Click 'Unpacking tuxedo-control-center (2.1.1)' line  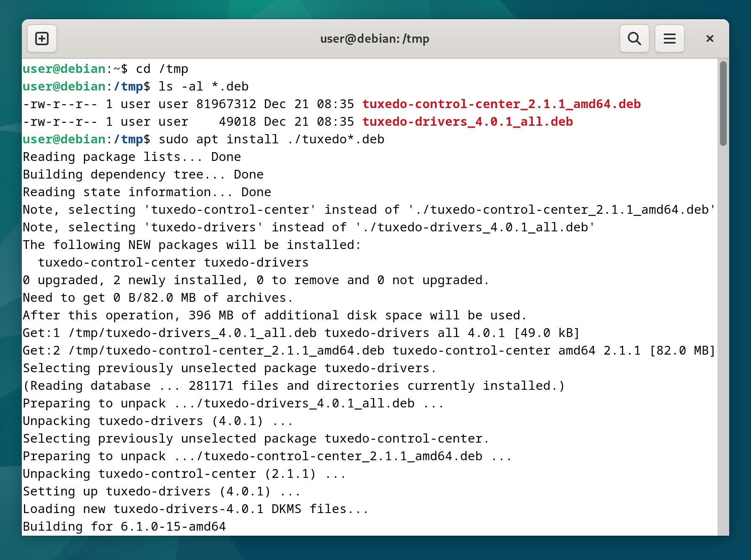(184, 474)
